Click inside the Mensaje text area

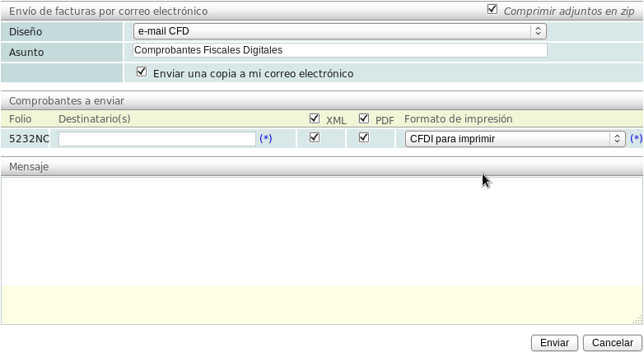point(321,230)
